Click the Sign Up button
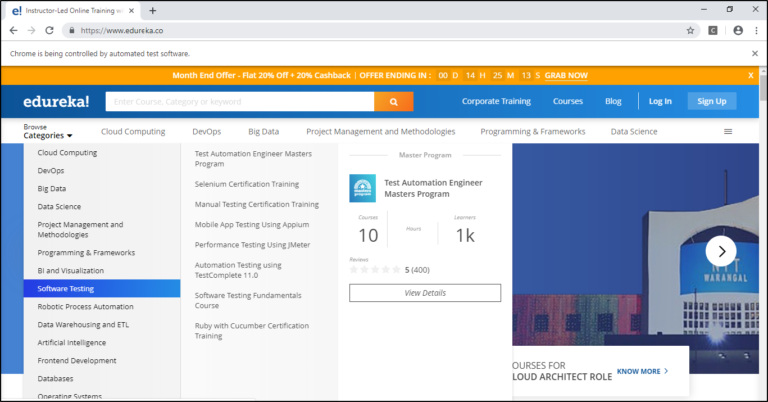This screenshot has width=768, height=402. [x=711, y=101]
